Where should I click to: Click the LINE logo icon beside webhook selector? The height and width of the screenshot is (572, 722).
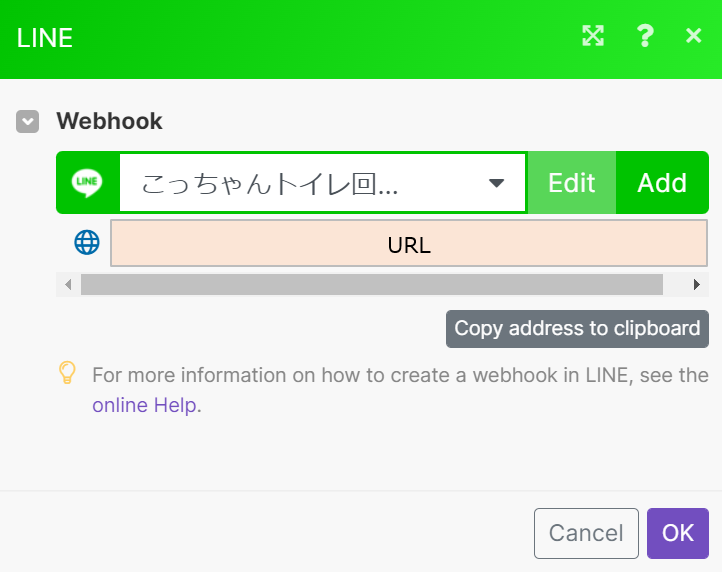(87, 182)
